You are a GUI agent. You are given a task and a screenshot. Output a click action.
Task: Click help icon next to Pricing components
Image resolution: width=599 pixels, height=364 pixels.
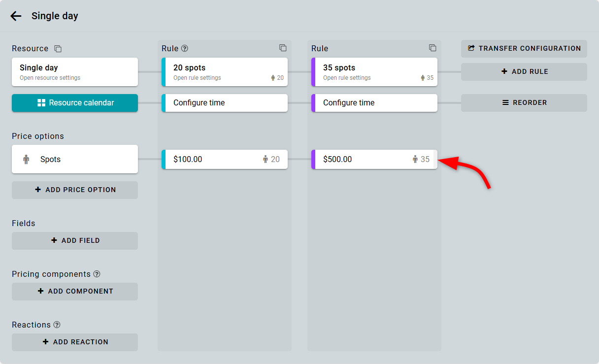click(x=97, y=274)
